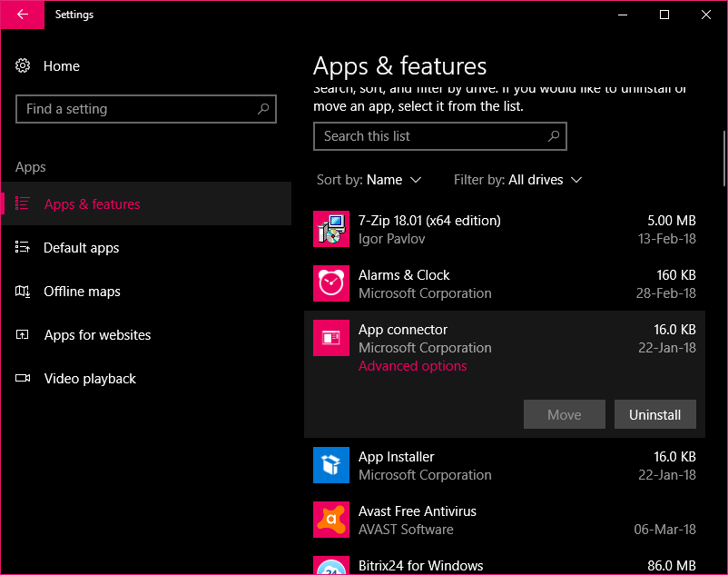The image size is (728, 575).
Task: Click the 160 KB size value
Action: click(x=676, y=274)
